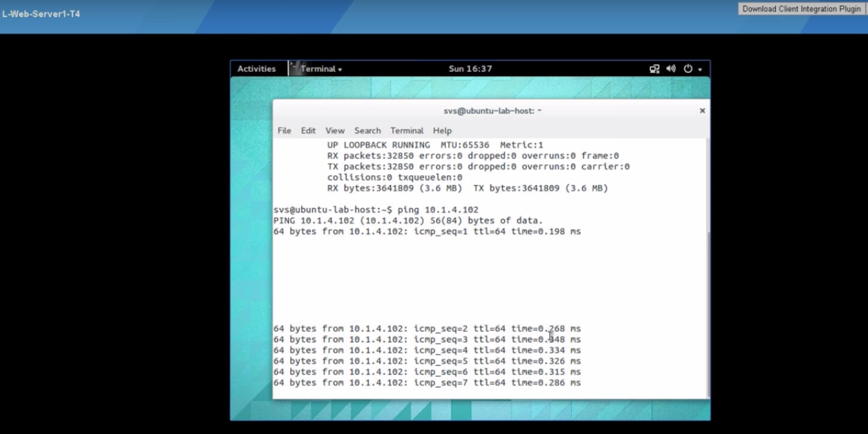Open the File menu

pos(284,131)
